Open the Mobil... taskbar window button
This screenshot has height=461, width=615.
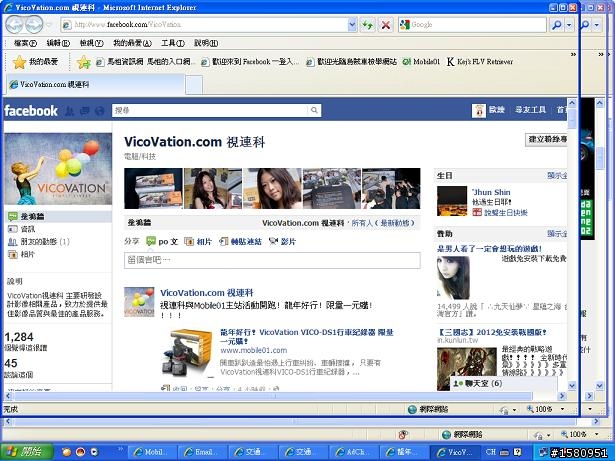pyautogui.click(x=153, y=452)
